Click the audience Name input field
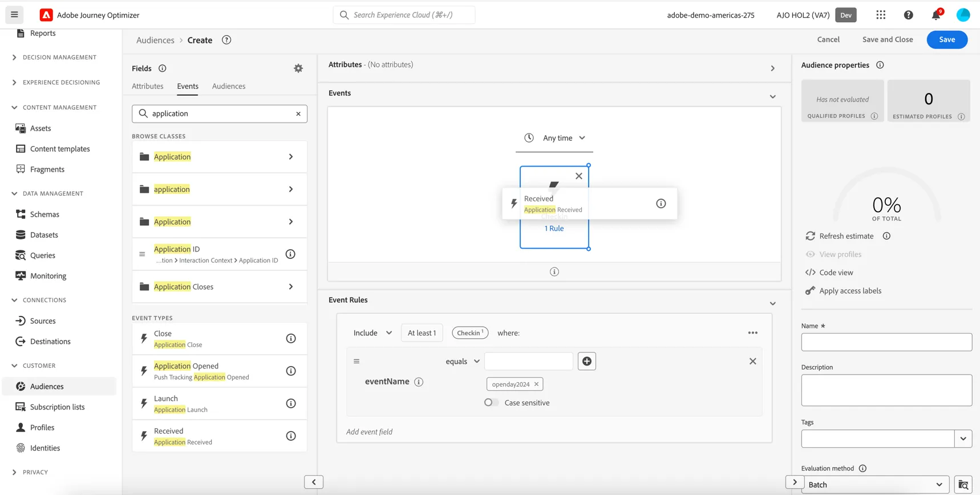This screenshot has width=980, height=495. (886, 342)
